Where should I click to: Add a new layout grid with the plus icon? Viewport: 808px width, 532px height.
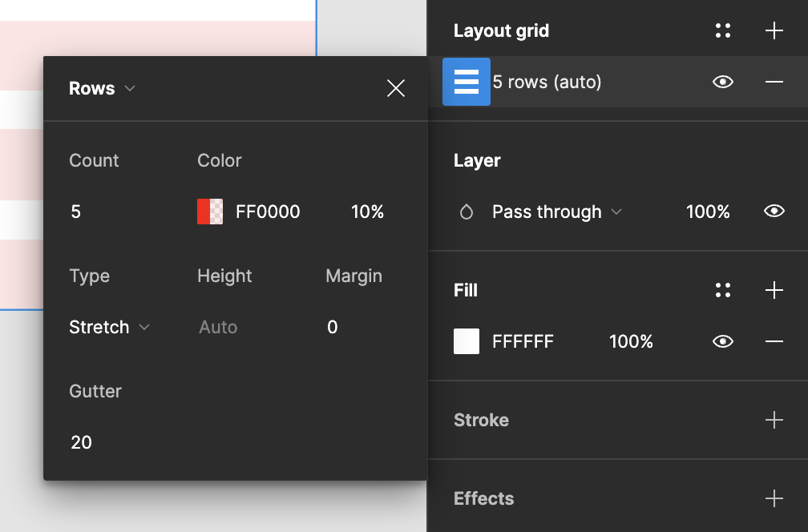click(x=774, y=30)
